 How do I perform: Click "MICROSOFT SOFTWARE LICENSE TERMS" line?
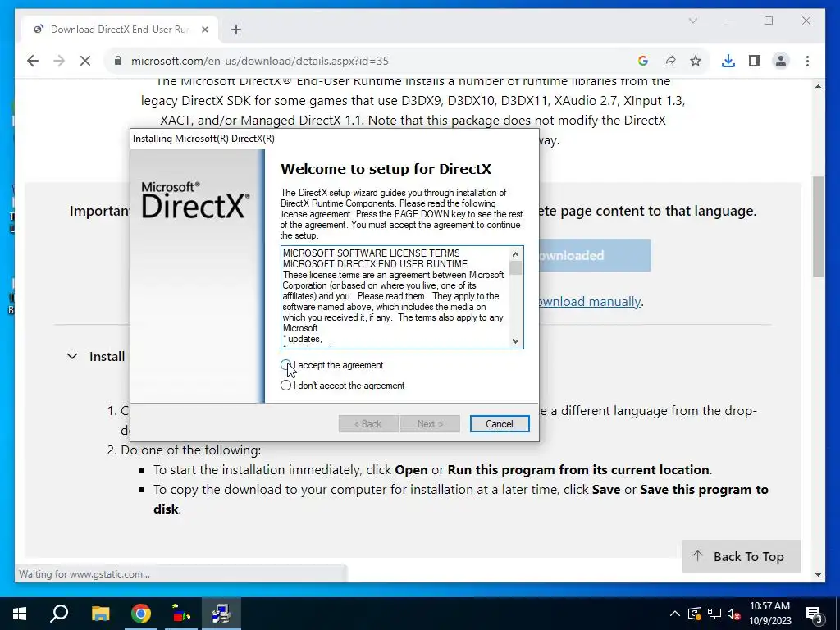(x=372, y=253)
